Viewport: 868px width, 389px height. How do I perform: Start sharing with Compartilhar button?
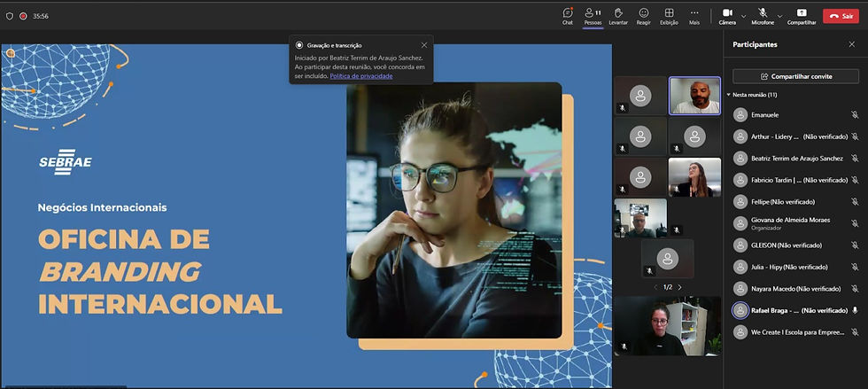(x=802, y=16)
